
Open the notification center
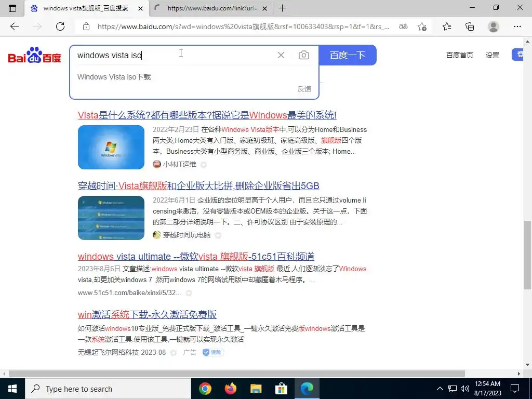coord(515,389)
